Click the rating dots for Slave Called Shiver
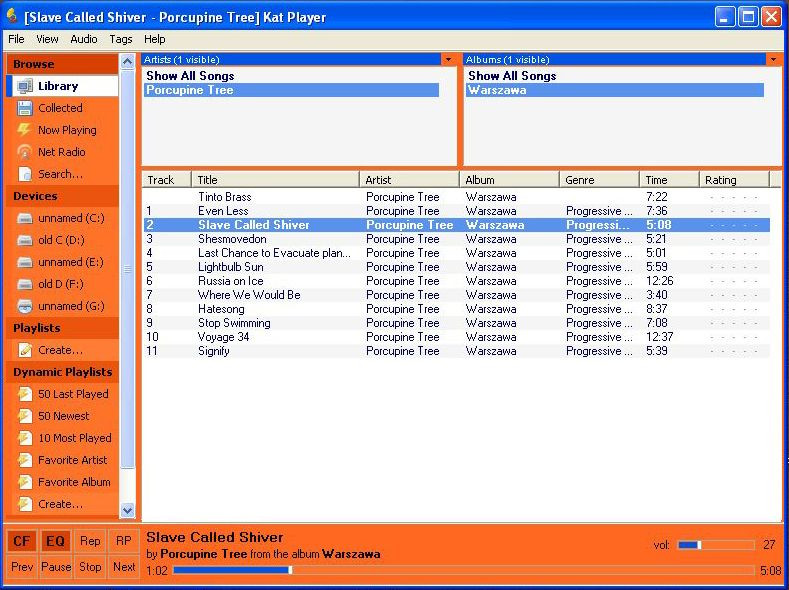Image resolution: width=789 pixels, height=590 pixels. click(734, 225)
